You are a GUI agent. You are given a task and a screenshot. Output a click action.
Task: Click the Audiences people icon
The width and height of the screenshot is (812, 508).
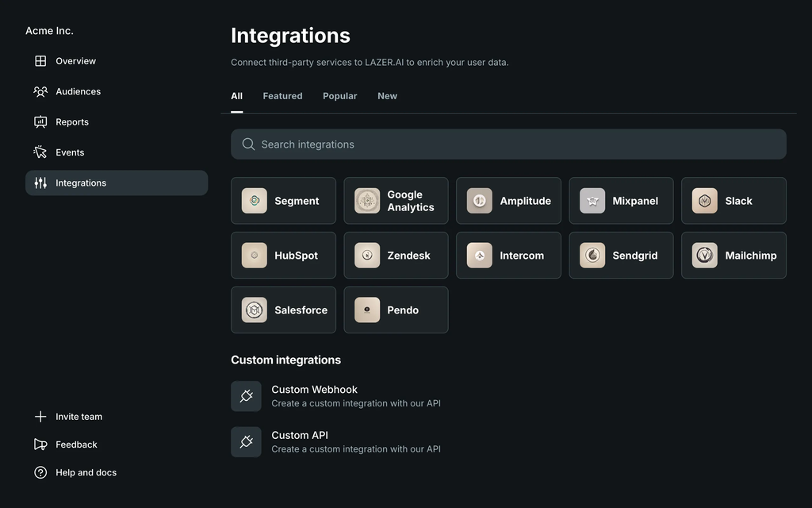tap(40, 91)
